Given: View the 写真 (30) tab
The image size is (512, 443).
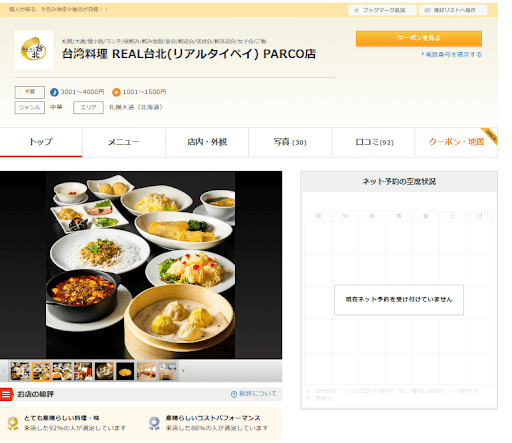Looking at the screenshot, I should tap(290, 142).
